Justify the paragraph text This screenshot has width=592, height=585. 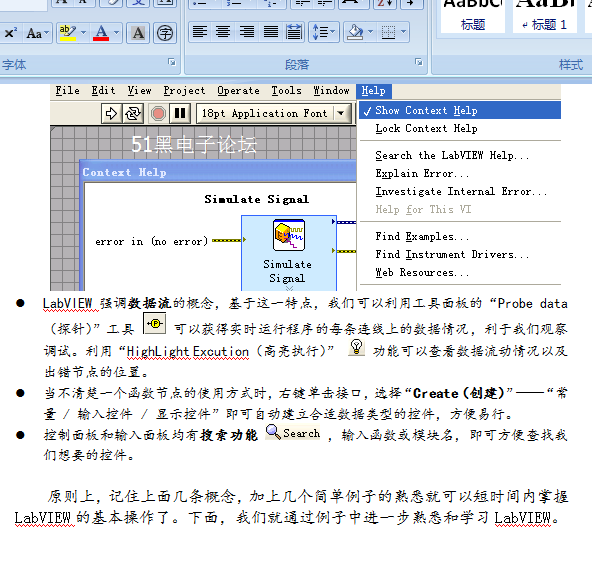click(x=271, y=32)
